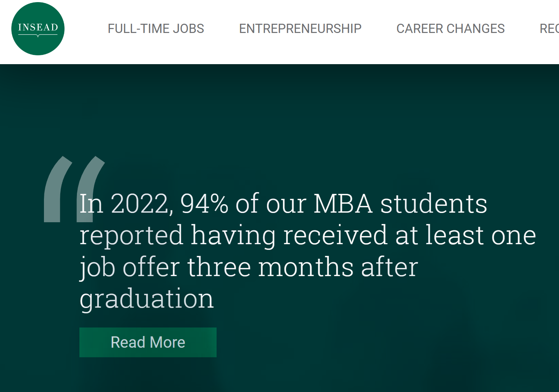Click the word having in the headline
This screenshot has height=392, width=559.
point(233,236)
